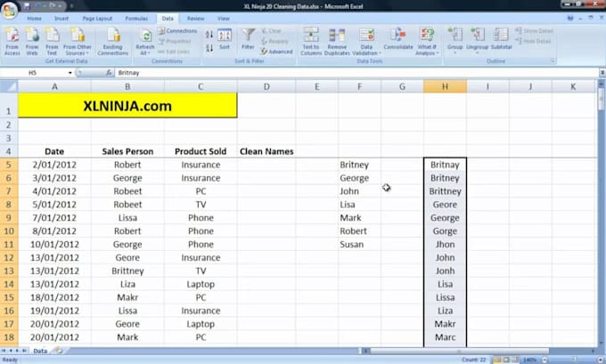Screen dimensions: 606x364
Task: Click cell H18 containing Marc
Action: click(x=445, y=337)
